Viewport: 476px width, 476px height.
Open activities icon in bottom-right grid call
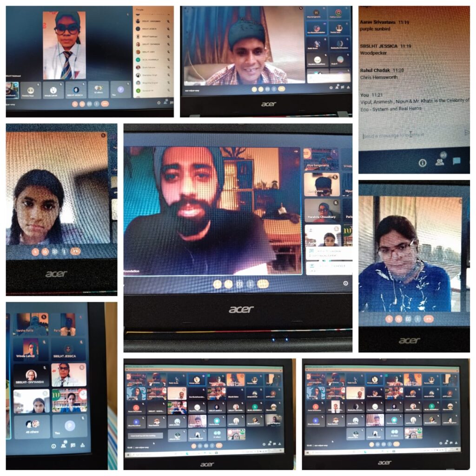pyautogui.click(x=456, y=443)
